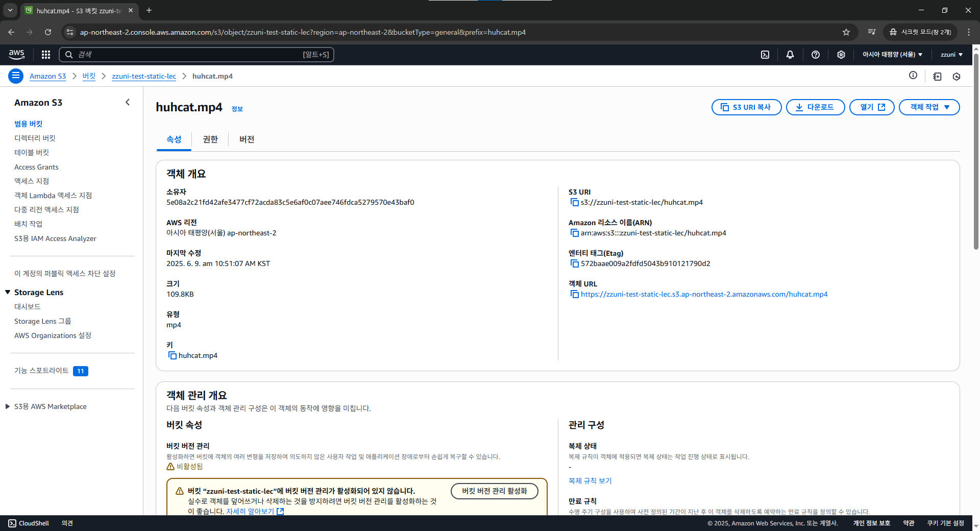Switch to the 권한 tab
Screen dimensions: 980x531
pyautogui.click(x=210, y=139)
